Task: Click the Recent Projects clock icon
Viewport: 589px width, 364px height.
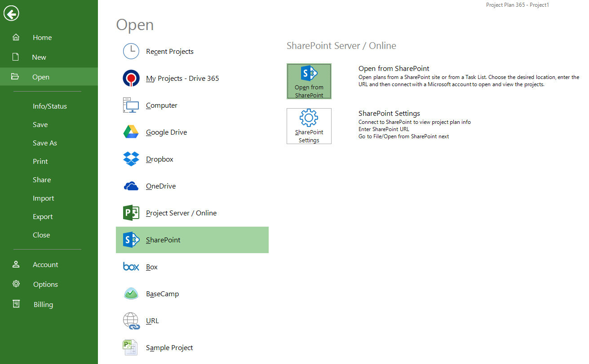Action: pyautogui.click(x=131, y=51)
